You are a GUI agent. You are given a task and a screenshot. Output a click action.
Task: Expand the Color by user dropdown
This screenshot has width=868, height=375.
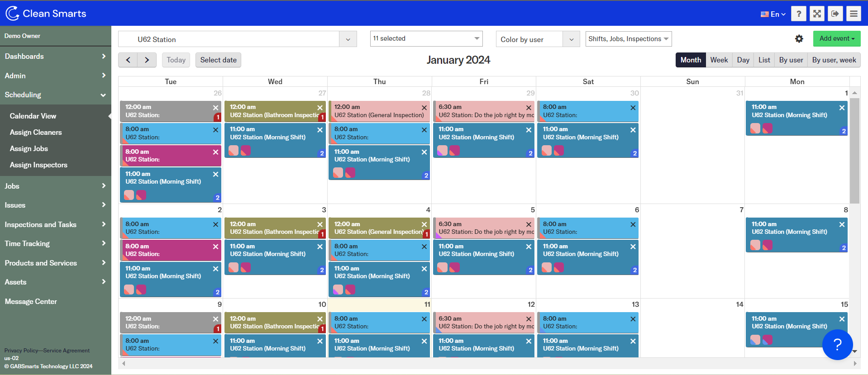click(x=571, y=39)
